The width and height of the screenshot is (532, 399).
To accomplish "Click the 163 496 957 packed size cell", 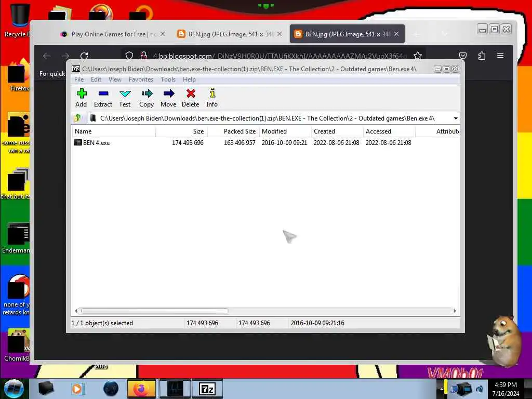I will 240,143.
